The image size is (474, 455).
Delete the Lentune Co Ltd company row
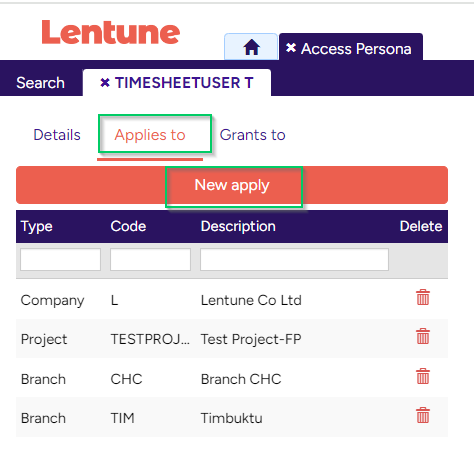coord(423,297)
